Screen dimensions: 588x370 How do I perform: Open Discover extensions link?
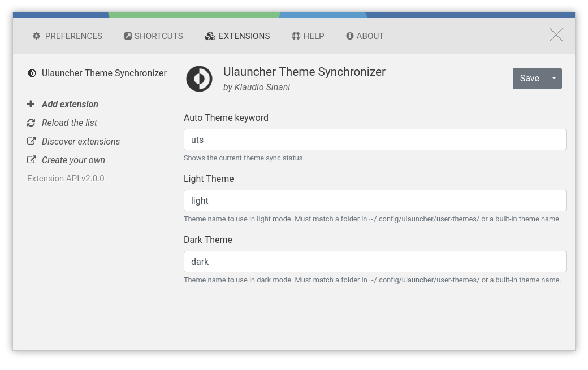(81, 142)
